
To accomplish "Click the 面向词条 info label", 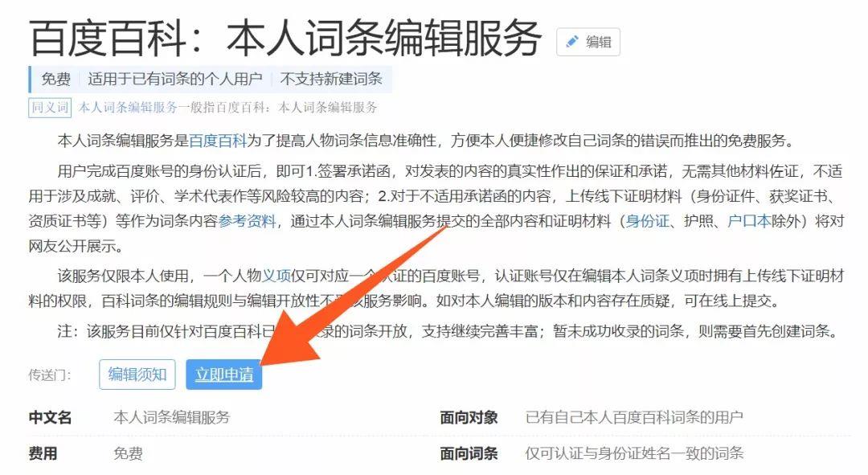I will (469, 453).
